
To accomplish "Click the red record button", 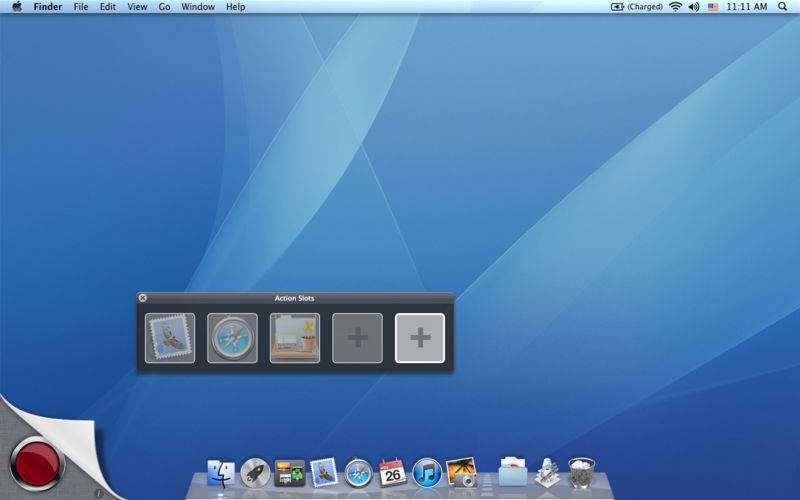I will click(37, 464).
